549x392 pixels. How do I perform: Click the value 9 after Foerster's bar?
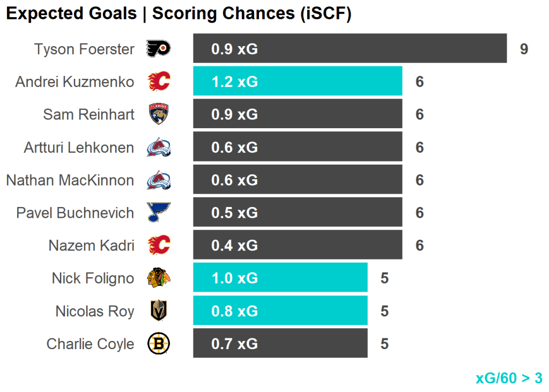pyautogui.click(x=524, y=49)
